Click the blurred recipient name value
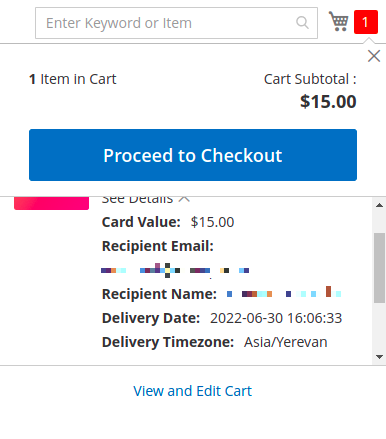Image resolution: width=386 pixels, height=439 pixels. click(284, 292)
